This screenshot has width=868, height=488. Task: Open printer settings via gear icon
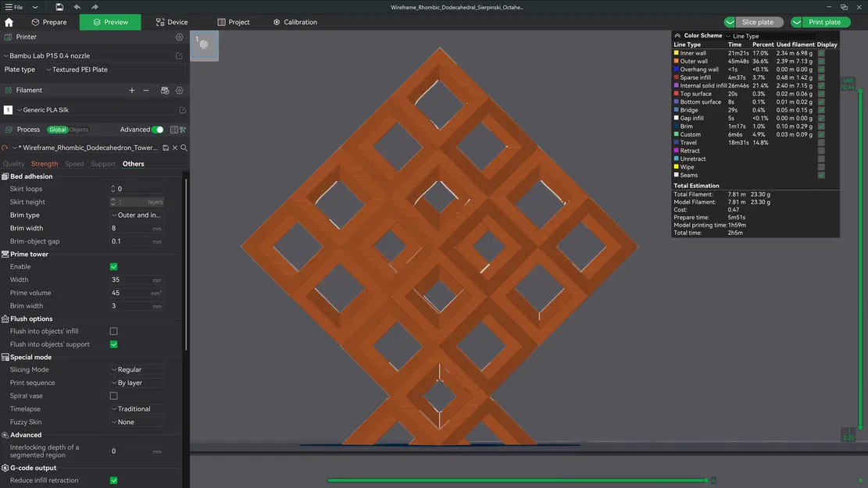(180, 36)
